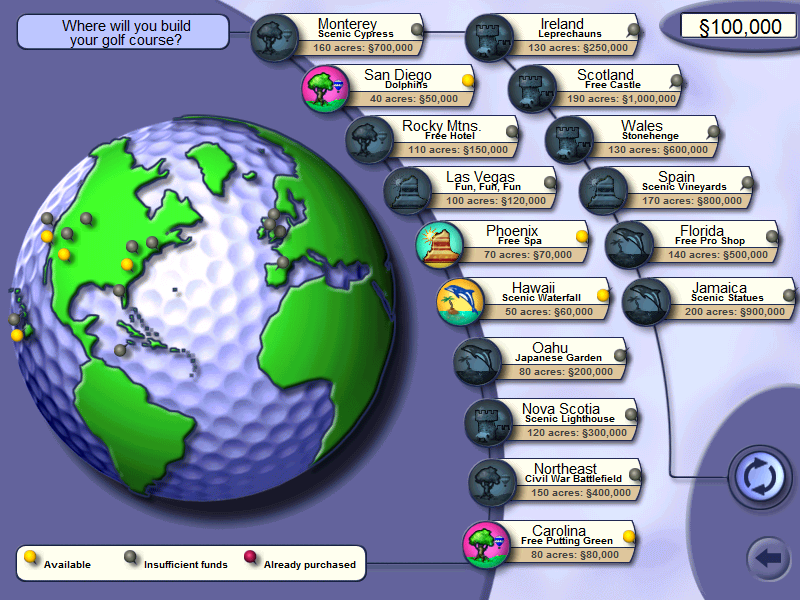Click the gray pin beside Monterey label

point(417,30)
